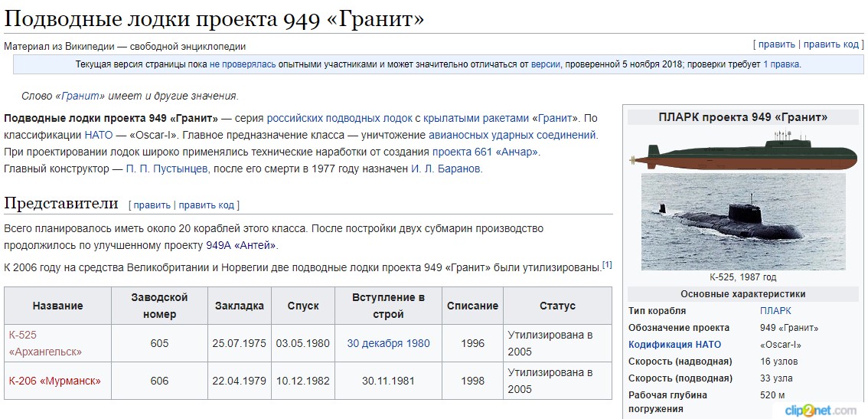Click the infobox title 'ПЛАРК проекта 949 «Гранит»'
This screenshot has width=868, height=419.
coord(743,117)
